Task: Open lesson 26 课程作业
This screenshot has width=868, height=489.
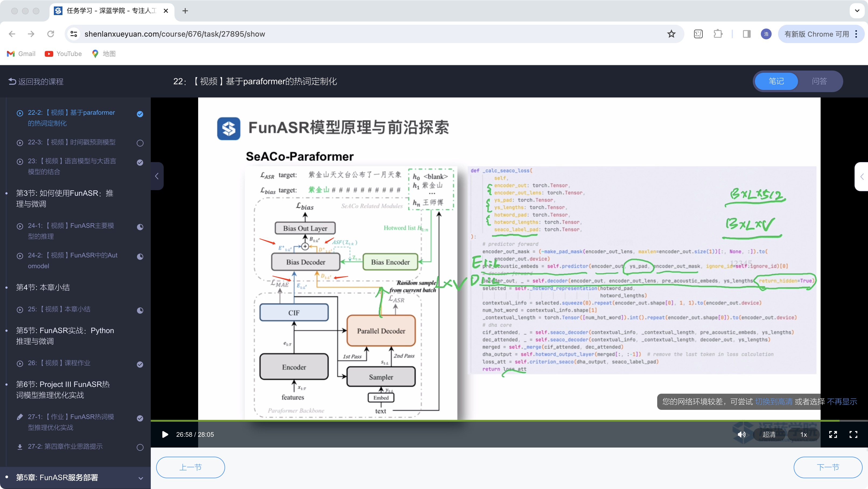Action: [x=59, y=363]
